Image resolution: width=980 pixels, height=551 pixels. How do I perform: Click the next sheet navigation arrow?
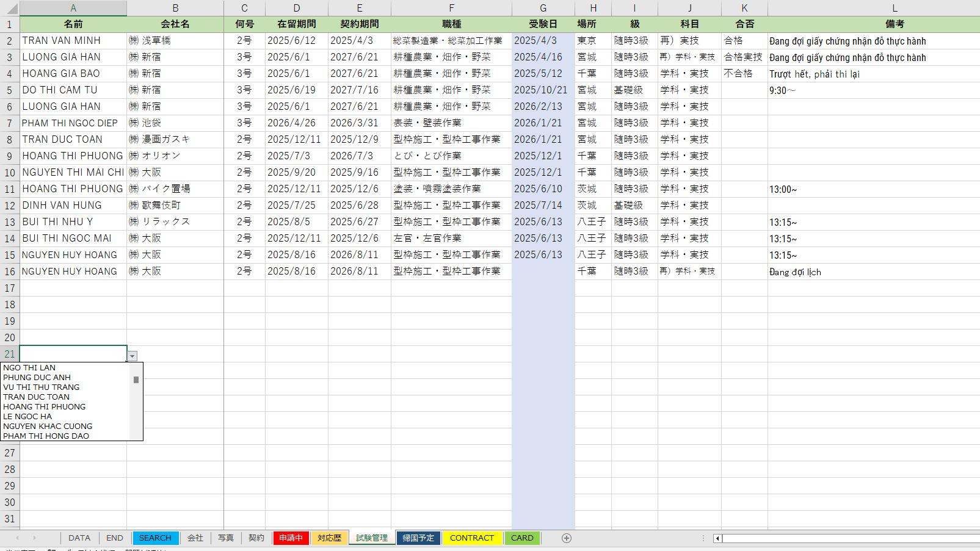click(34, 538)
